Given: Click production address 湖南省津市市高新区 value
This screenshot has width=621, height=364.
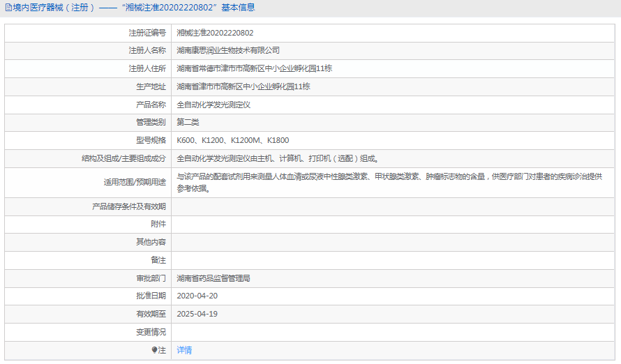Looking at the screenshot, I should 244,86.
